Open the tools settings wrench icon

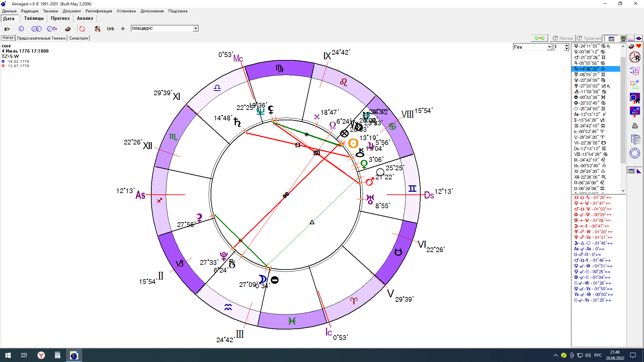coord(97,29)
